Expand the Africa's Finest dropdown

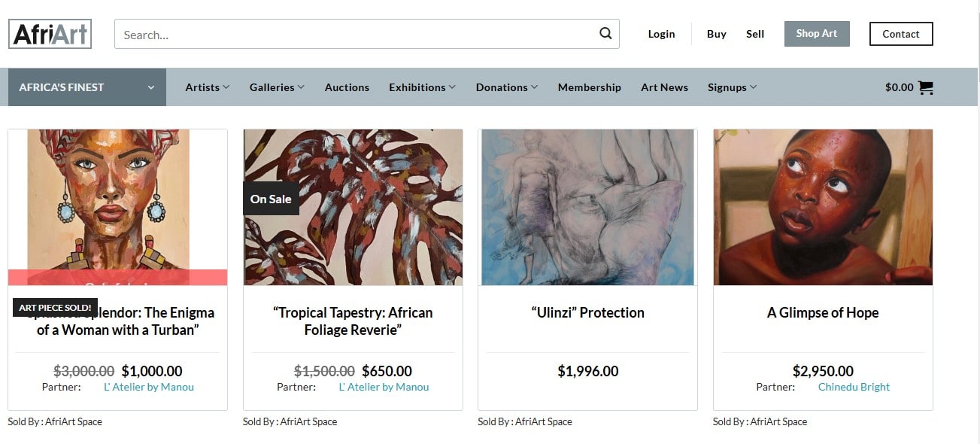coord(87,87)
